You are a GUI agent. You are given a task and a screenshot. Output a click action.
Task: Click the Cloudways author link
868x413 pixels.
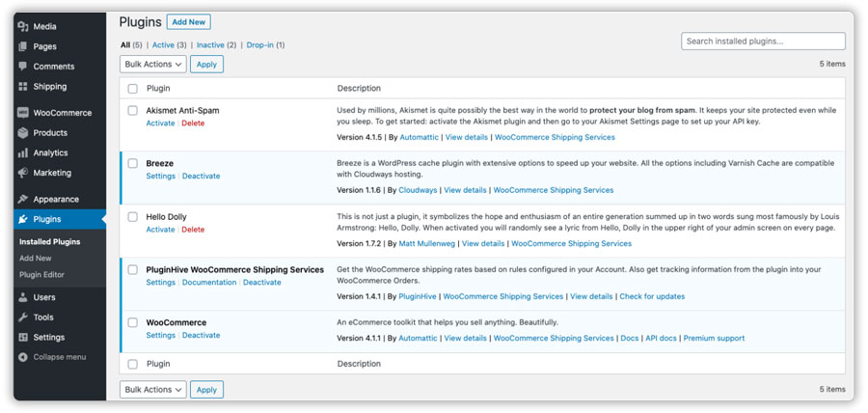(418, 190)
